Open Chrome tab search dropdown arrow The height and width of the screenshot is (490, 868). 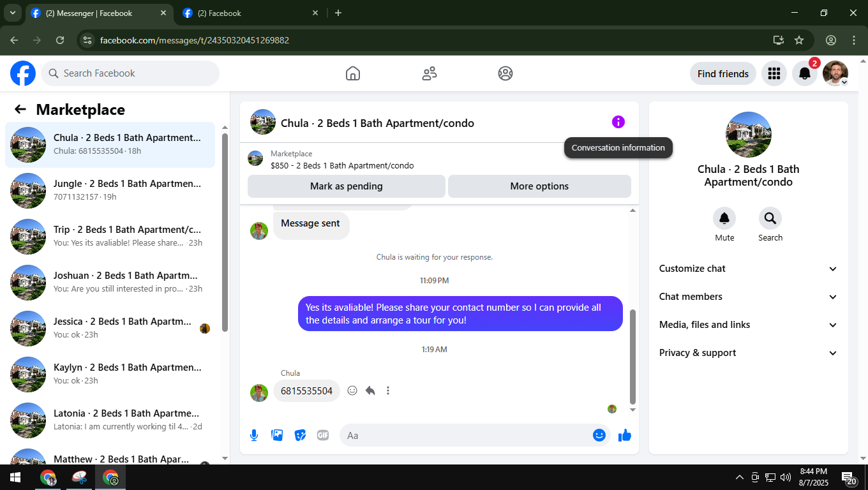(12, 13)
